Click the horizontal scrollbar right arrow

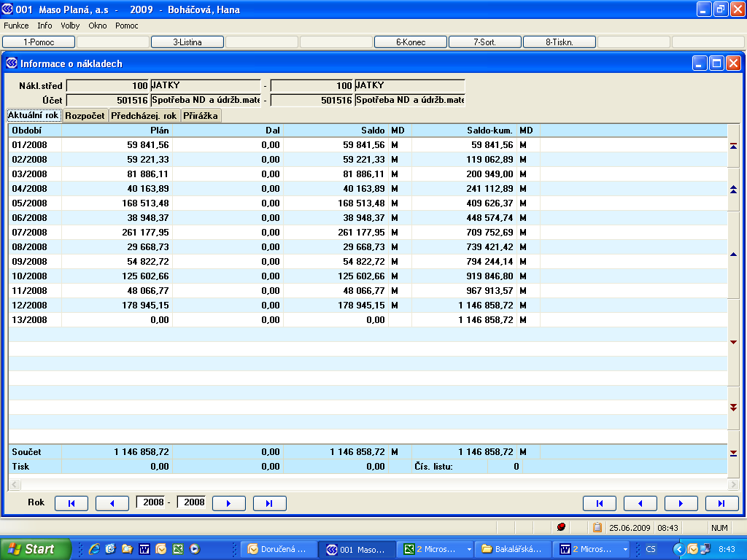click(732, 485)
